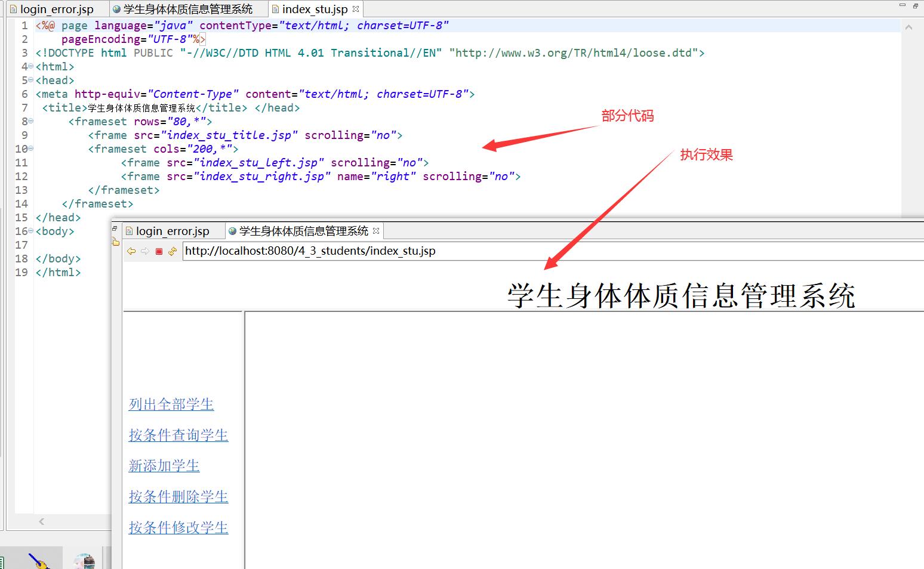924x569 pixels.
Task: Close the index_stu.jsp editor tab
Action: point(356,9)
